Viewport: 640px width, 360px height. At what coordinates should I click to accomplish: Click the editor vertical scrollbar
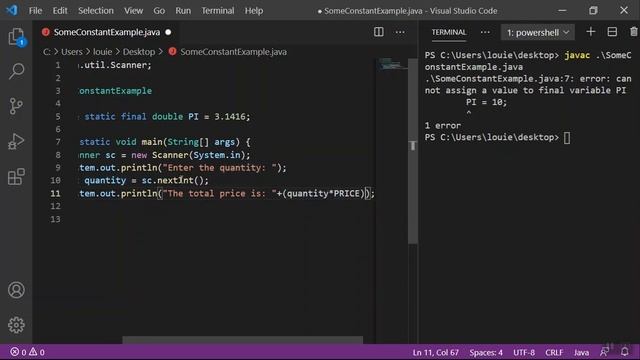413,151
